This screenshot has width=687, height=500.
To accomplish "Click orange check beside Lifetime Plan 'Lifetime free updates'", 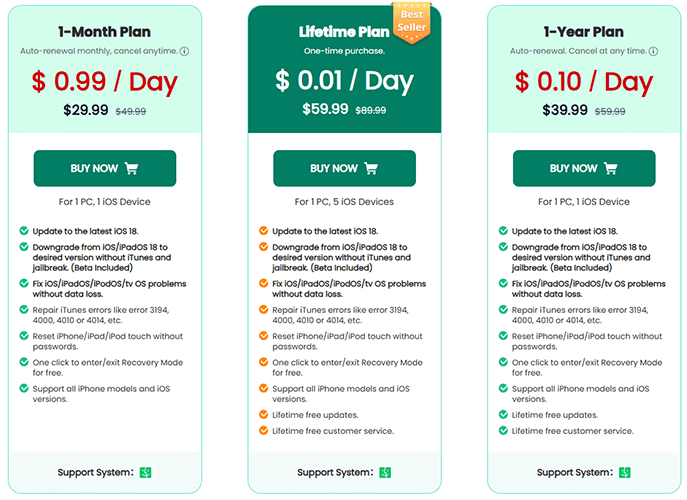I will pyautogui.click(x=263, y=414).
